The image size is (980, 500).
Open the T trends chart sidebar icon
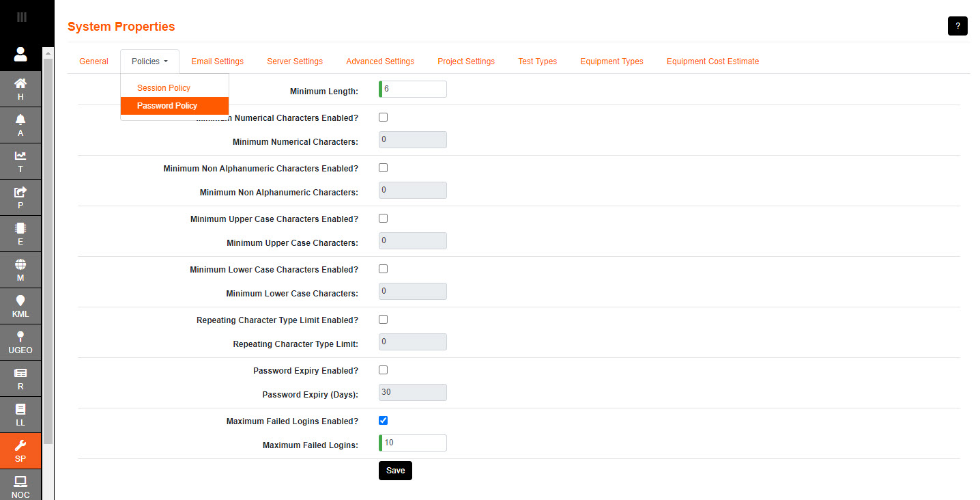(20, 161)
